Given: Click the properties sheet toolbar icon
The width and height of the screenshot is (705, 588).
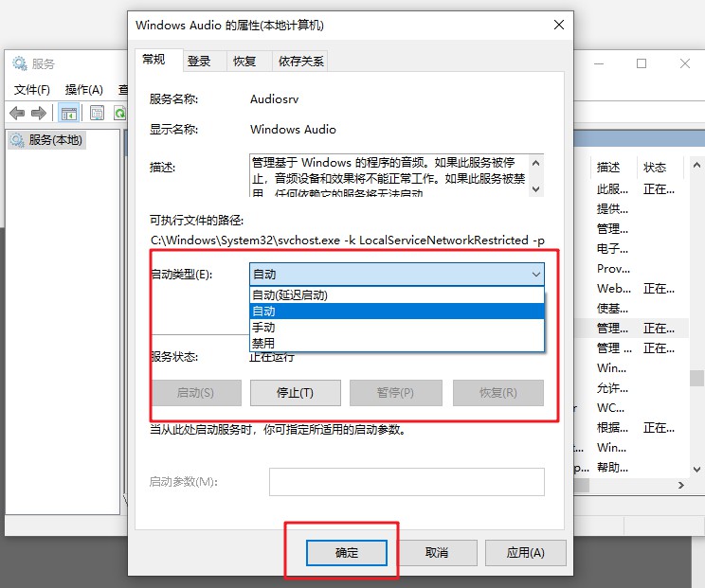Looking at the screenshot, I should (96, 114).
